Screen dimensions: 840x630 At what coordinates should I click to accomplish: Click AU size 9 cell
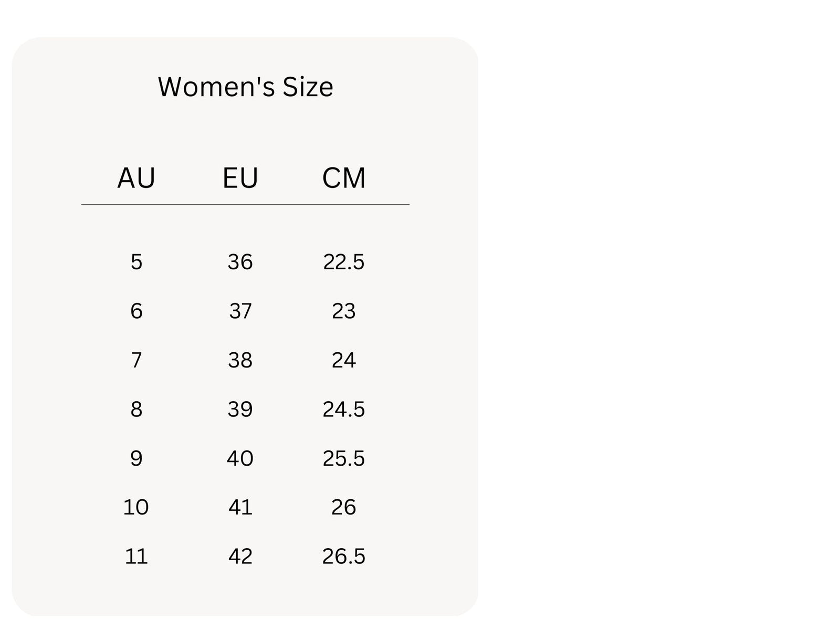point(136,458)
